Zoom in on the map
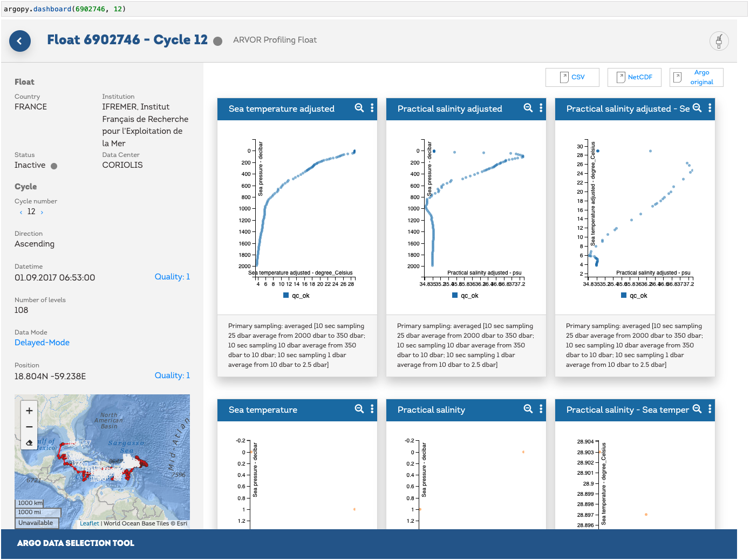The image size is (750, 560). tap(29, 411)
